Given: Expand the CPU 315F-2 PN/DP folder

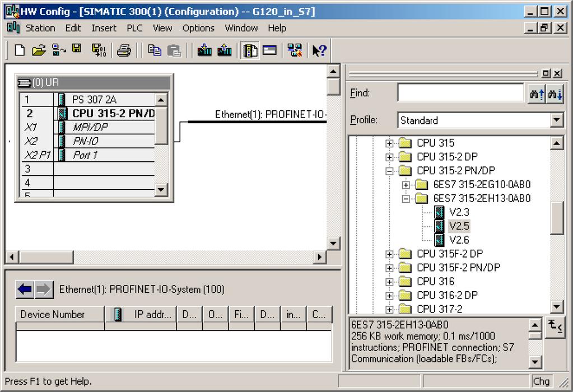Looking at the screenshot, I should (x=389, y=268).
